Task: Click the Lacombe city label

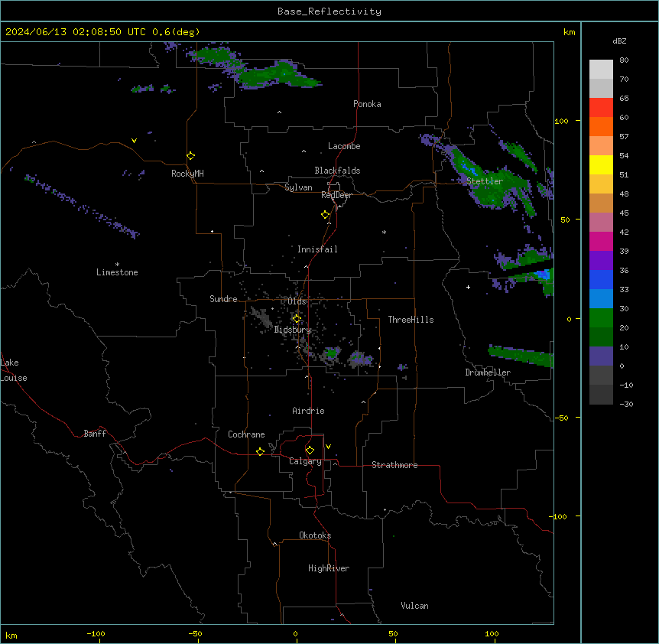Action: click(x=344, y=146)
